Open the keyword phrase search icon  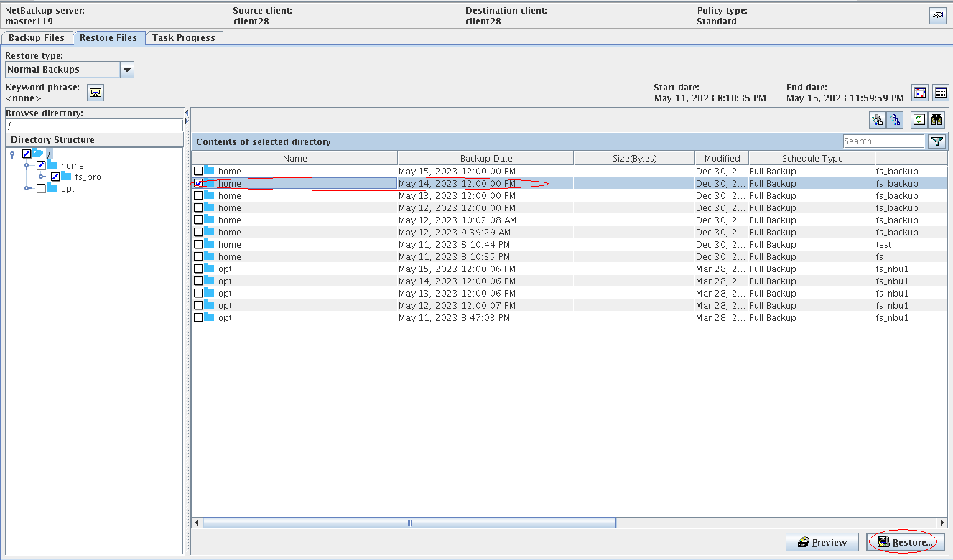[96, 93]
